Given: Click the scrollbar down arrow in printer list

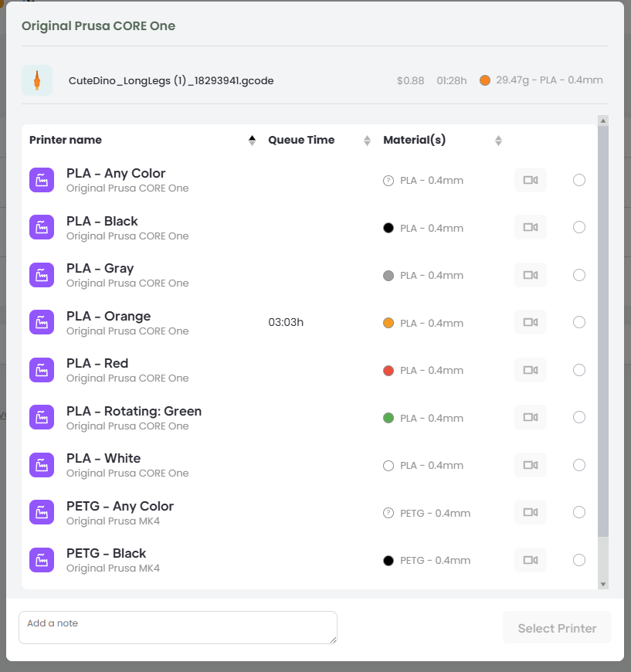Looking at the screenshot, I should tap(603, 584).
